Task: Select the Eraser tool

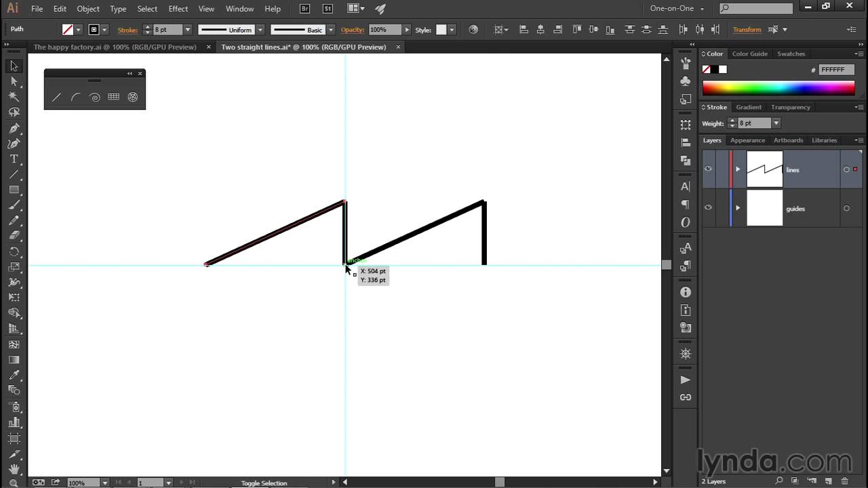Action: tap(14, 236)
